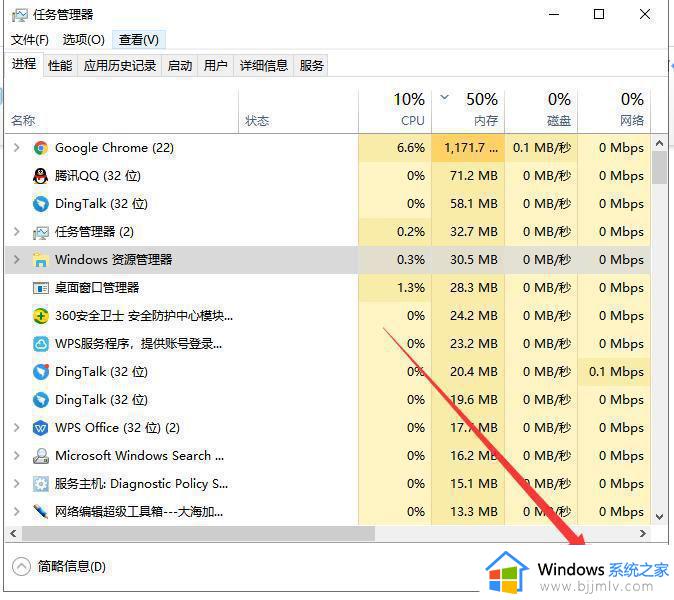Click the Windows 资源管理器 folder icon
The height and width of the screenshot is (600, 674).
40,260
